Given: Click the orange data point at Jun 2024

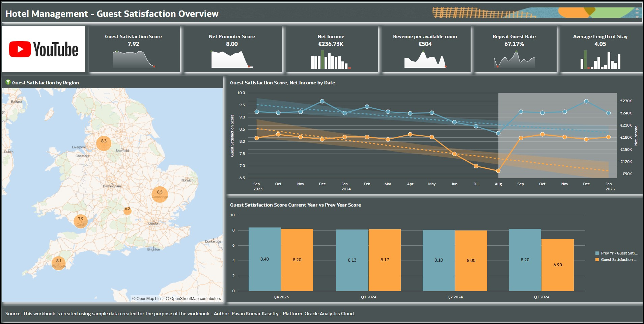Looking at the screenshot, I should tap(454, 154).
